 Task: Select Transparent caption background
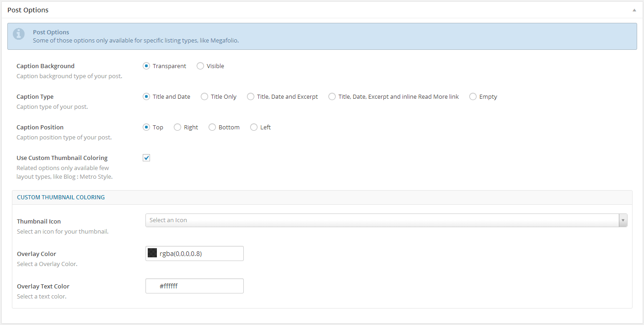pyautogui.click(x=146, y=66)
